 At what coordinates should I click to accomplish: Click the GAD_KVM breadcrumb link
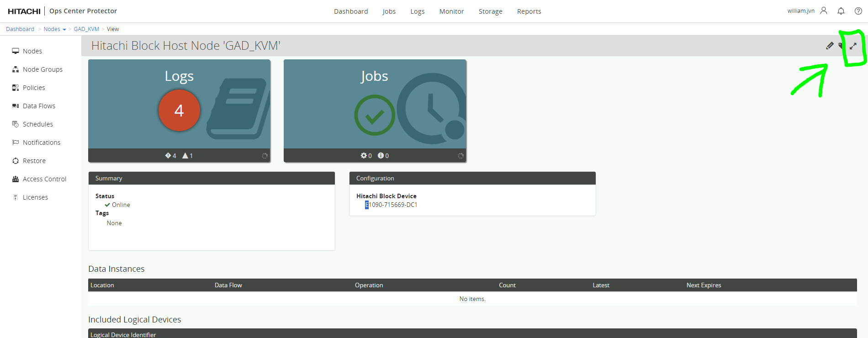pos(86,29)
